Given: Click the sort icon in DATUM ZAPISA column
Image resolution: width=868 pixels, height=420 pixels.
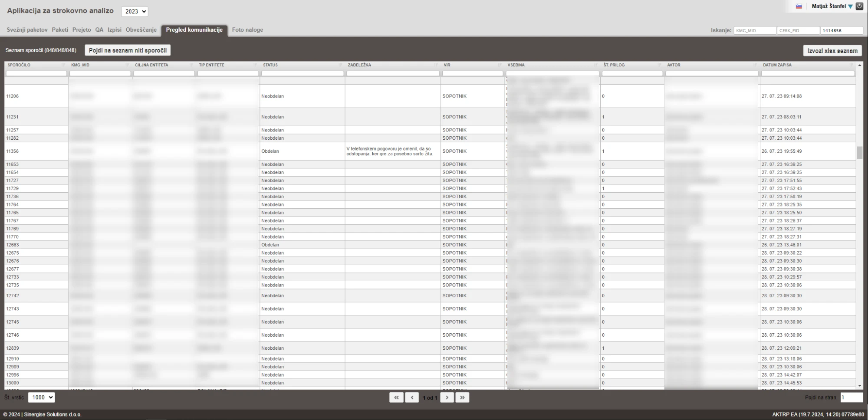Looking at the screenshot, I should point(851,65).
